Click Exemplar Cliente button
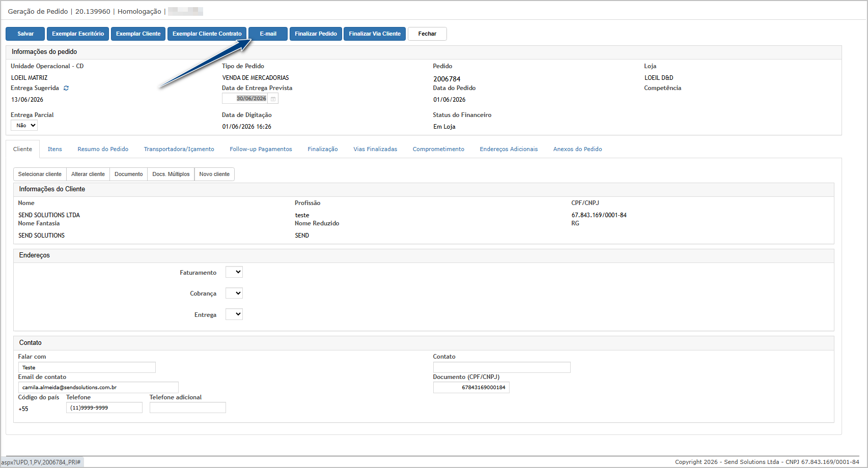Image resolution: width=868 pixels, height=468 pixels. coord(138,34)
